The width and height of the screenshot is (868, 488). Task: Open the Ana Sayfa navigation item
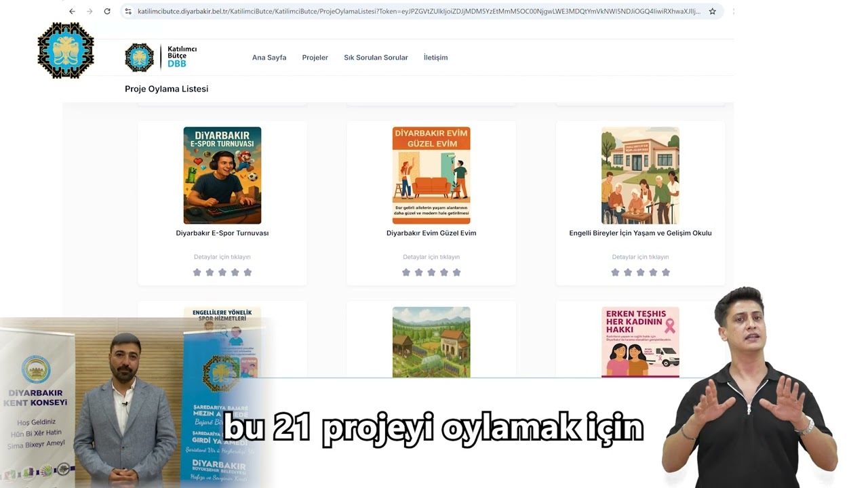pyautogui.click(x=269, y=57)
